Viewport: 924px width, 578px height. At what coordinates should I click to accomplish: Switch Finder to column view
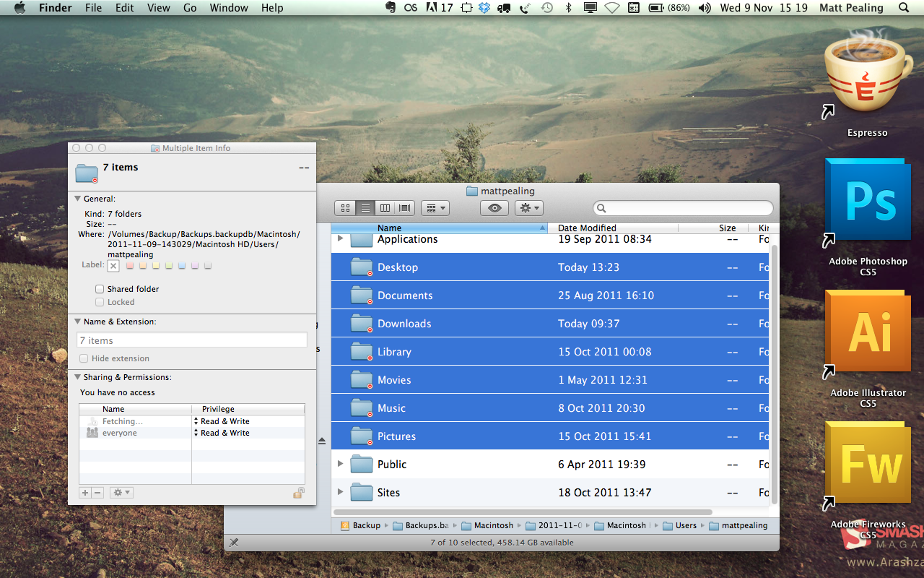[x=385, y=208]
